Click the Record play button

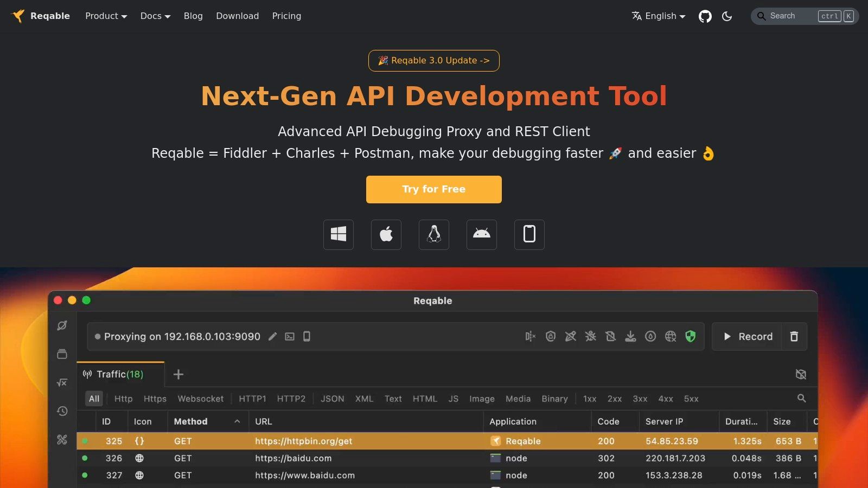[x=747, y=337]
